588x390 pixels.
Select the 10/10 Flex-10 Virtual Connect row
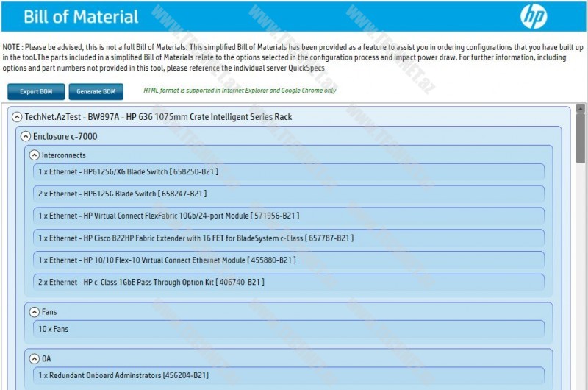(x=288, y=260)
